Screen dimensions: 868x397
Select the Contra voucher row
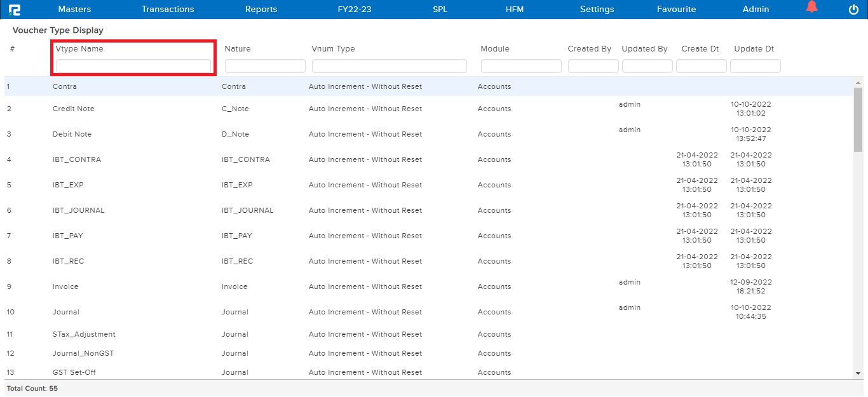[x=254, y=86]
